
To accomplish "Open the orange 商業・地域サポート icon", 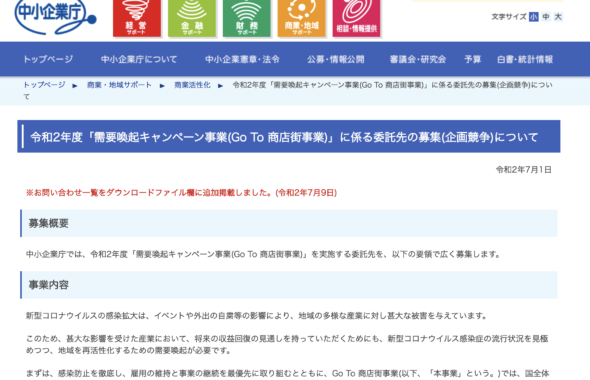I will click(302, 18).
